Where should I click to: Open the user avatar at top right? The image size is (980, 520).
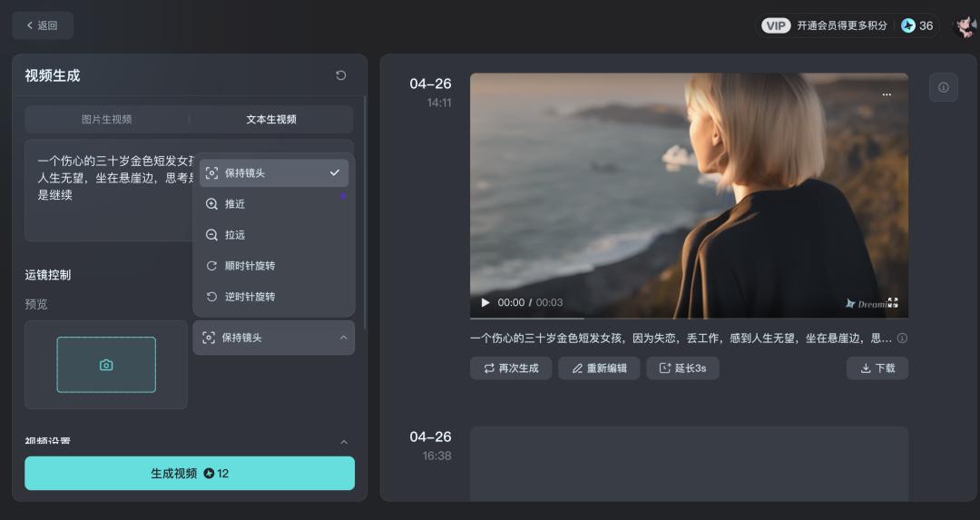tap(965, 25)
